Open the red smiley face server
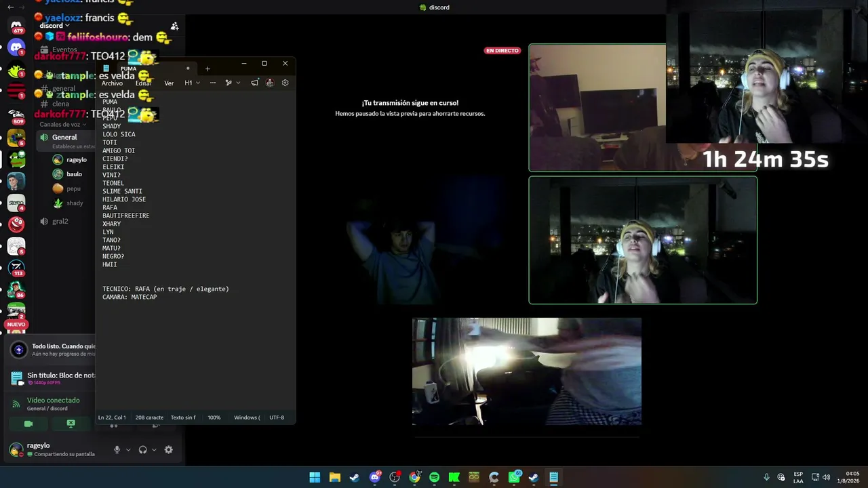Image resolution: width=868 pixels, height=488 pixels. (16, 223)
